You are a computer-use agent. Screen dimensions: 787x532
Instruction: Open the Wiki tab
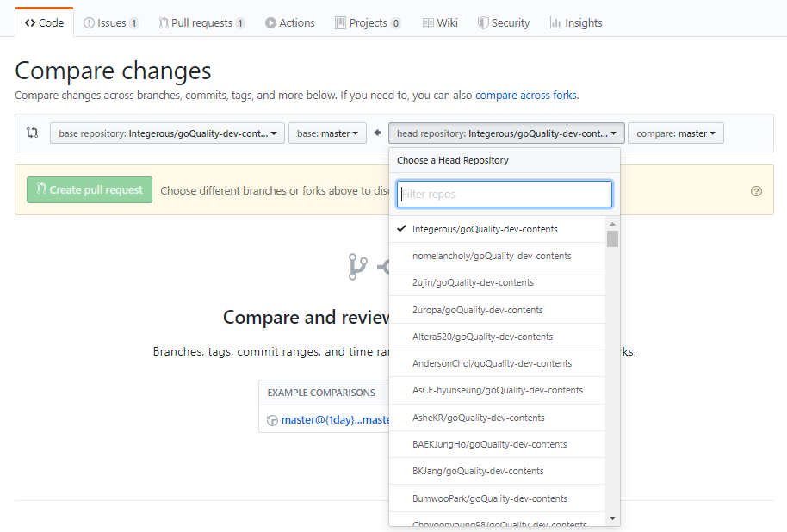click(440, 22)
